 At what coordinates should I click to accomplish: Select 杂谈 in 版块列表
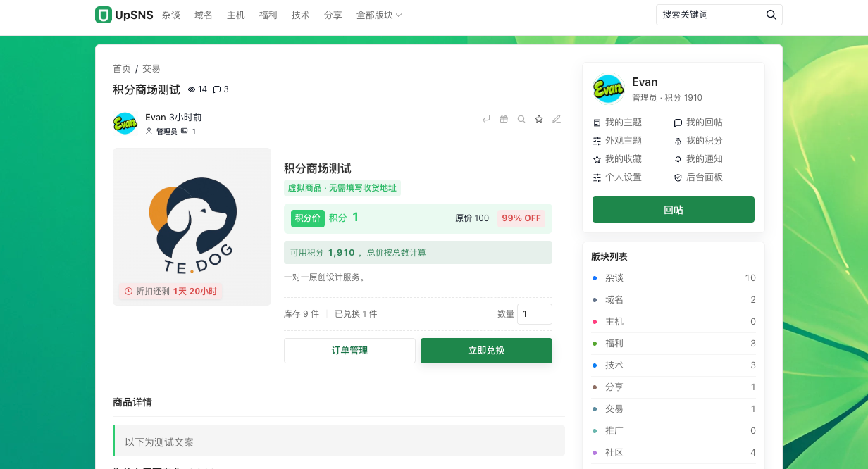674,278
